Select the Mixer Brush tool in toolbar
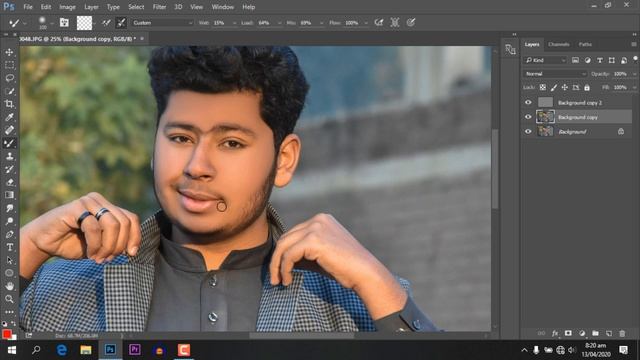The image size is (640, 360). point(9,143)
